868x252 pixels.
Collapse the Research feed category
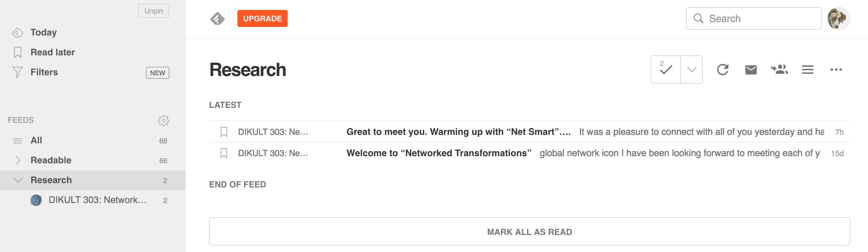pos(18,180)
